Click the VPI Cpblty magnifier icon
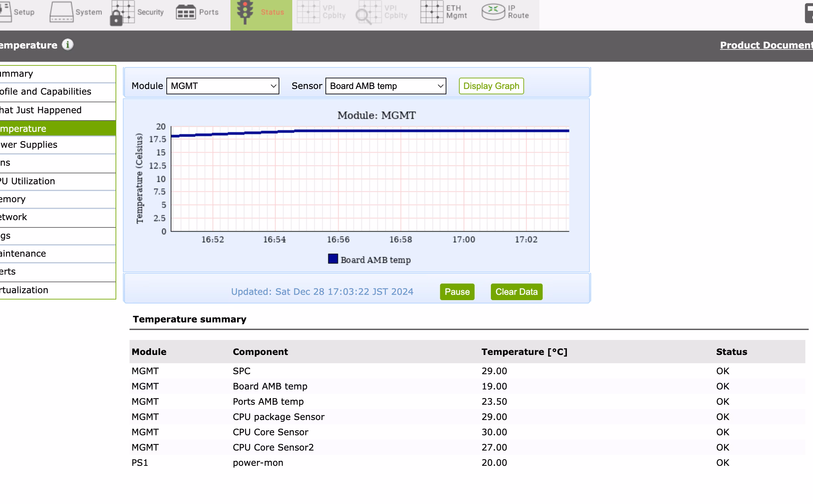Viewport: 813px width, 504px height. 368,13
